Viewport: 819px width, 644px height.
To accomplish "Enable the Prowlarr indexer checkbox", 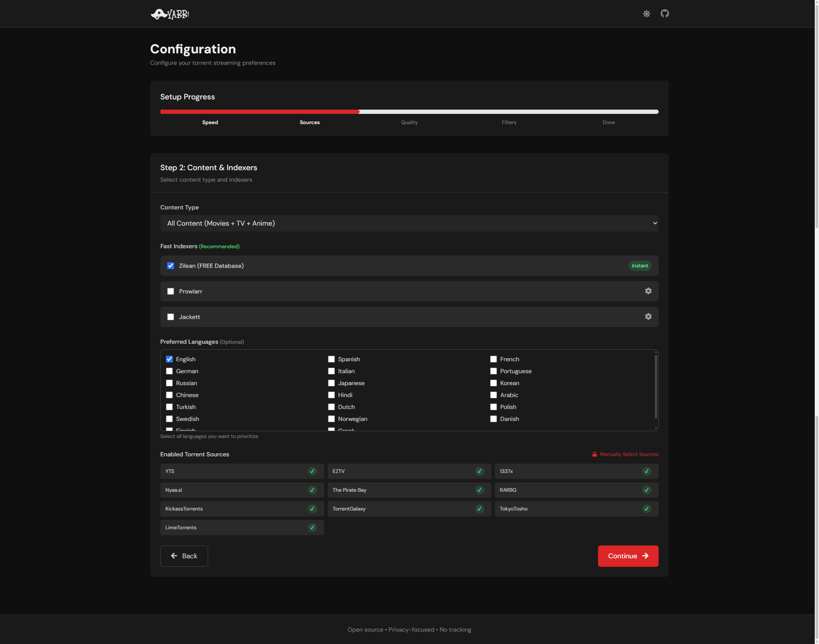I will click(171, 291).
